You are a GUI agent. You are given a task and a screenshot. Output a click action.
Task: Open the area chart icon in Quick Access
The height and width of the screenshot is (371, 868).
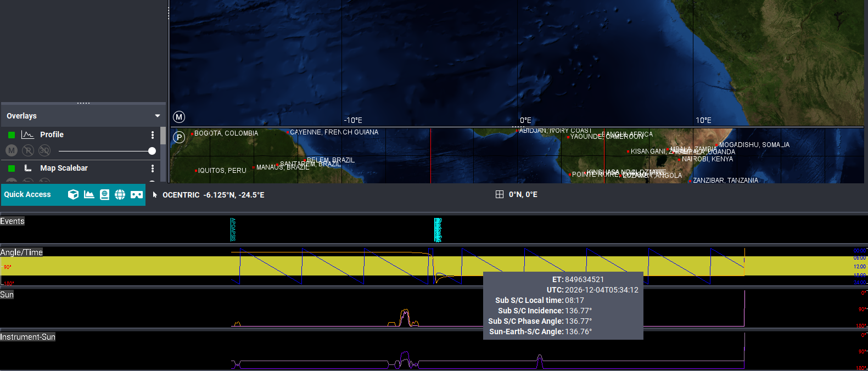click(89, 194)
